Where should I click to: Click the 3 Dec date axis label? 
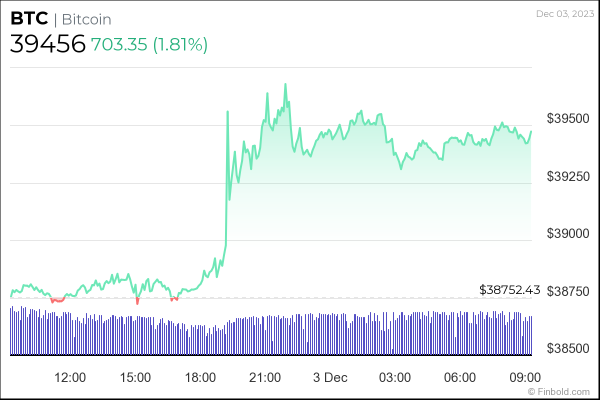coord(329,377)
